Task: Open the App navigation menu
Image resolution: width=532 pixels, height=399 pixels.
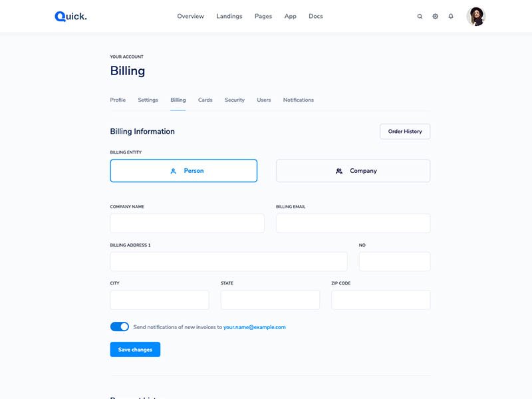Action: (x=291, y=17)
